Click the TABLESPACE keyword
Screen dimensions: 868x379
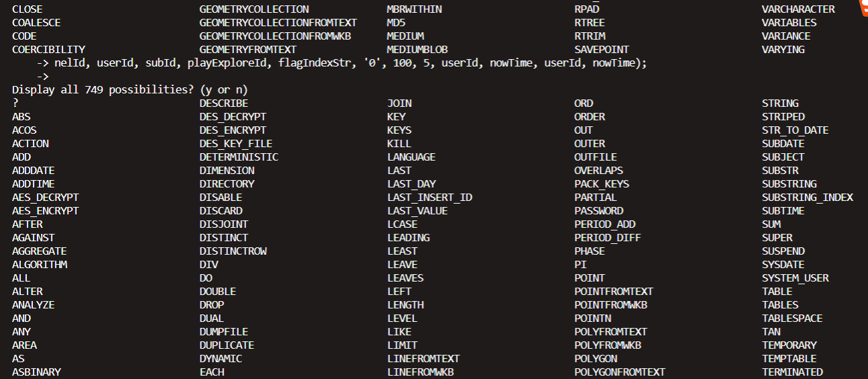[x=792, y=319]
